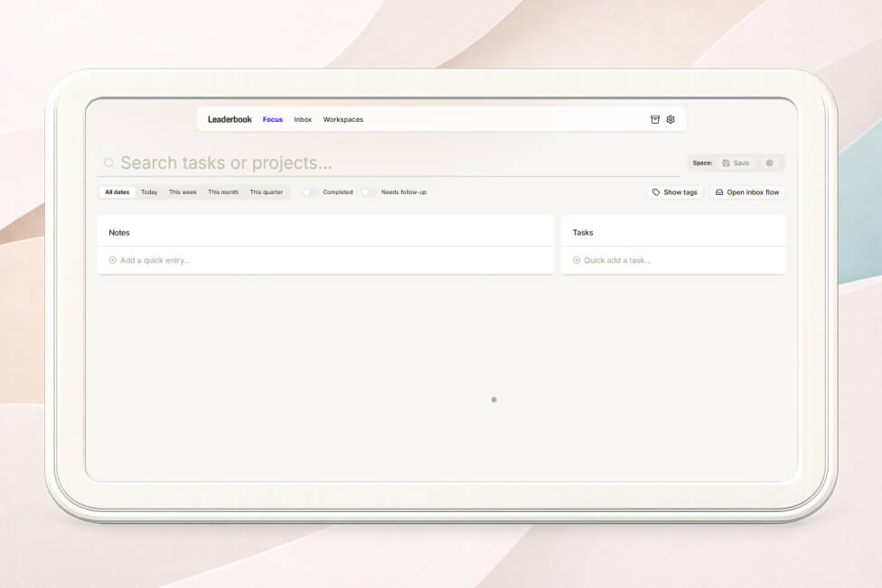Viewport: 882px width, 588px height.
Task: Open the archive box icon in navbar
Action: pyautogui.click(x=655, y=119)
